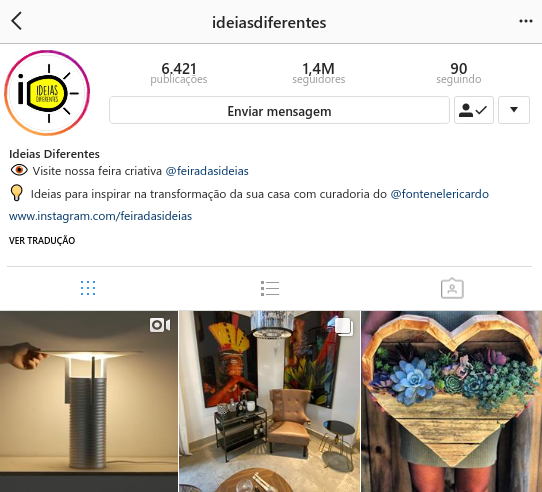The width and height of the screenshot is (542, 492).
Task: Switch to grid view tab
Action: pyautogui.click(x=88, y=288)
